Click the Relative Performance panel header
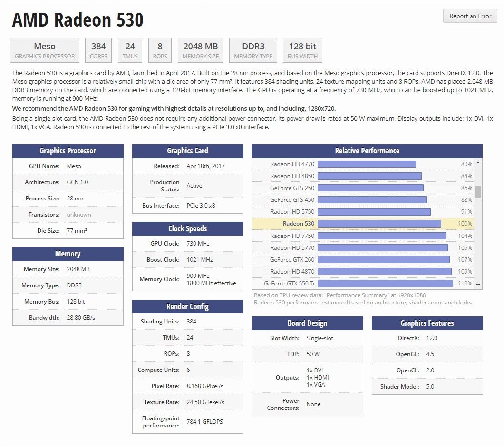 pyautogui.click(x=365, y=151)
